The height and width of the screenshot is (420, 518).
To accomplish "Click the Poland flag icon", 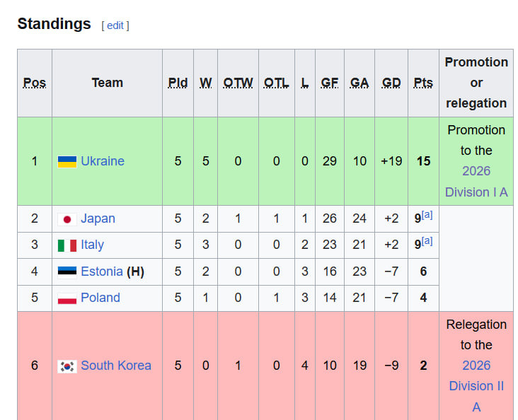I will coord(67,298).
